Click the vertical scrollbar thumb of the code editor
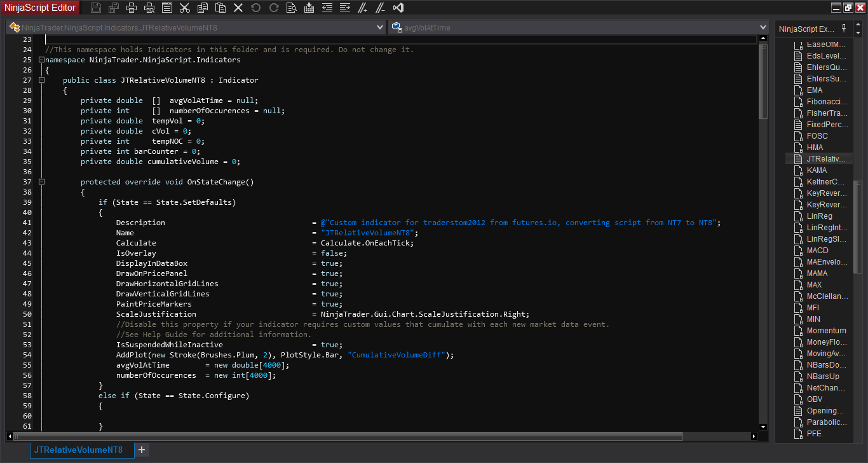The height and width of the screenshot is (463, 868). (763, 81)
